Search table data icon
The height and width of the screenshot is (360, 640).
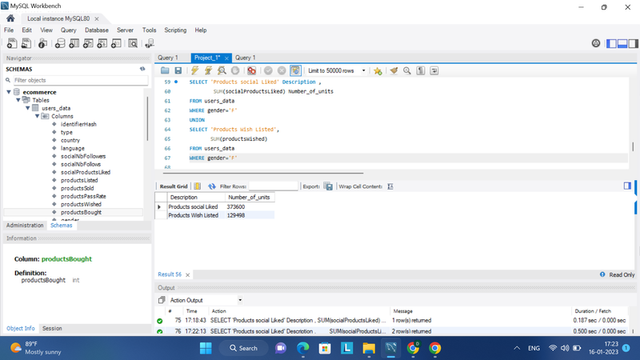click(133, 43)
